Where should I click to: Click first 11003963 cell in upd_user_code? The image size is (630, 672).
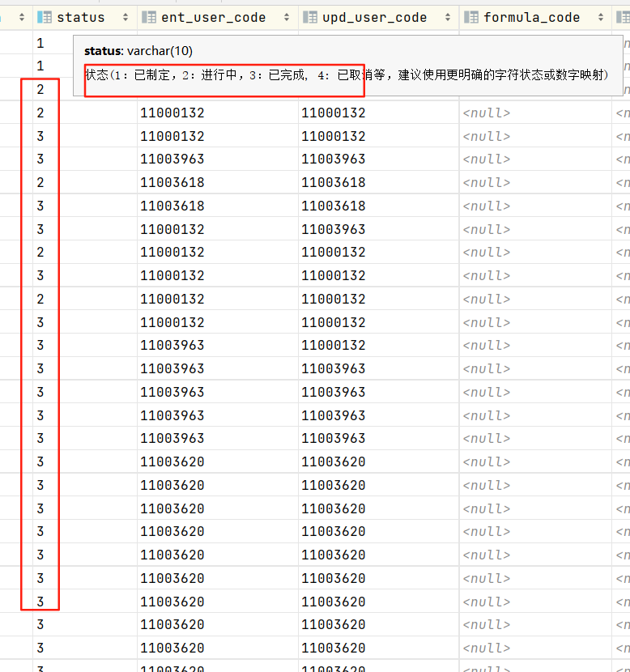(x=334, y=159)
